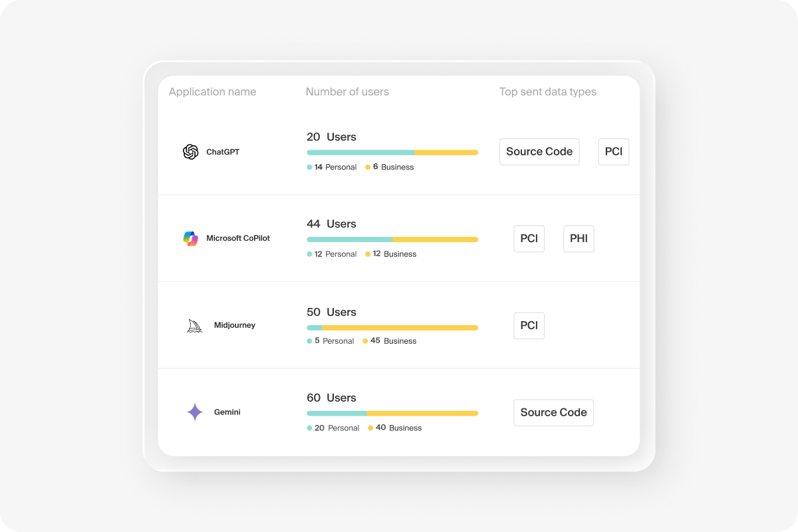The image size is (798, 532).
Task: Click the Midjourney application name
Action: tap(235, 325)
